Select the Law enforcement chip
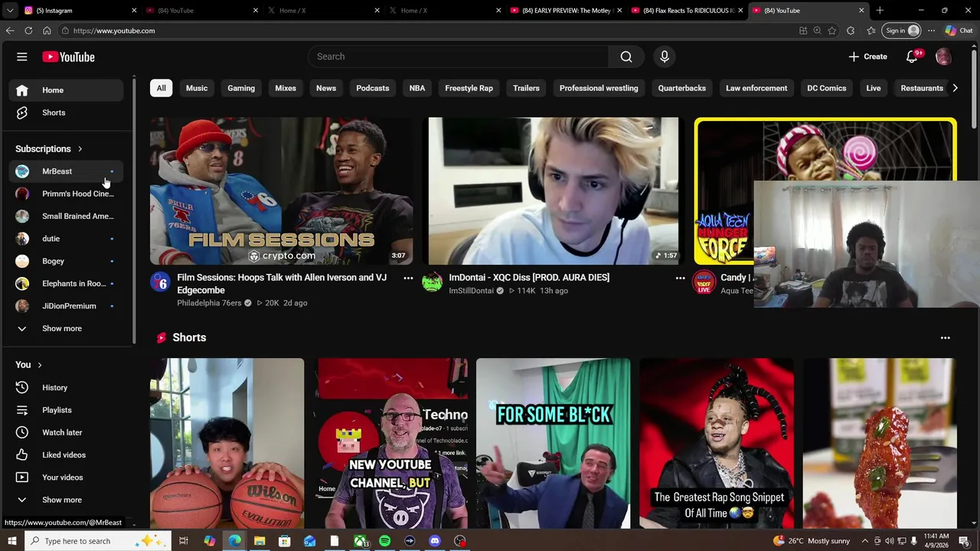980x551 pixels. pos(756,88)
